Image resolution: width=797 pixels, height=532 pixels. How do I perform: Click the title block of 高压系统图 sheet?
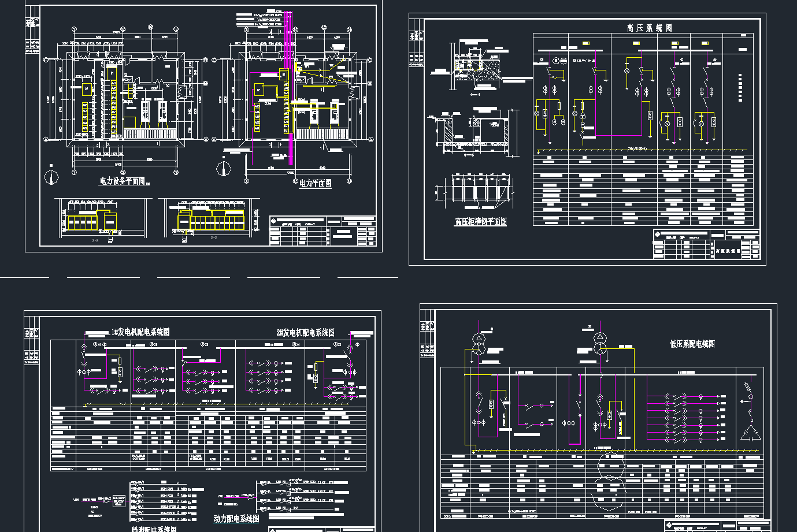click(707, 244)
